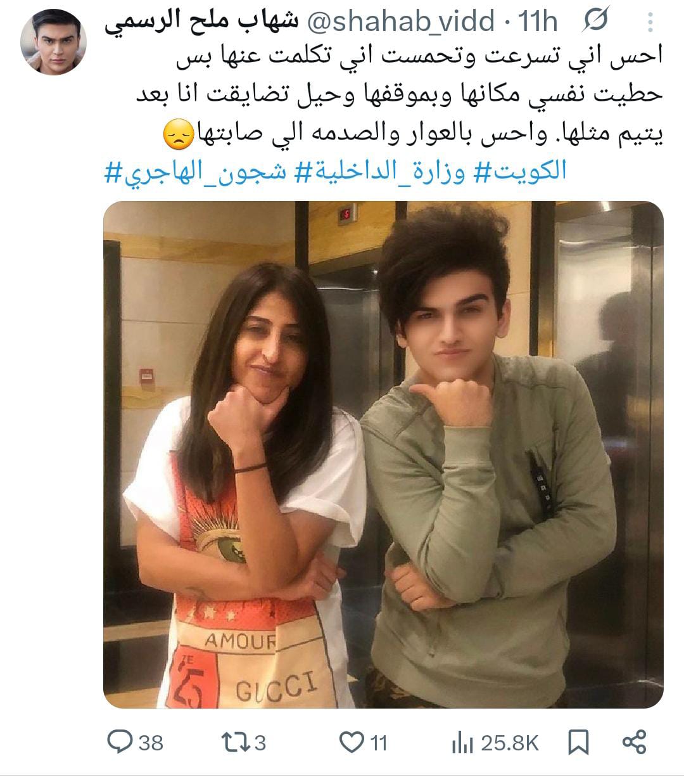Click the 11 likes count
684x784 pixels.
[379, 742]
